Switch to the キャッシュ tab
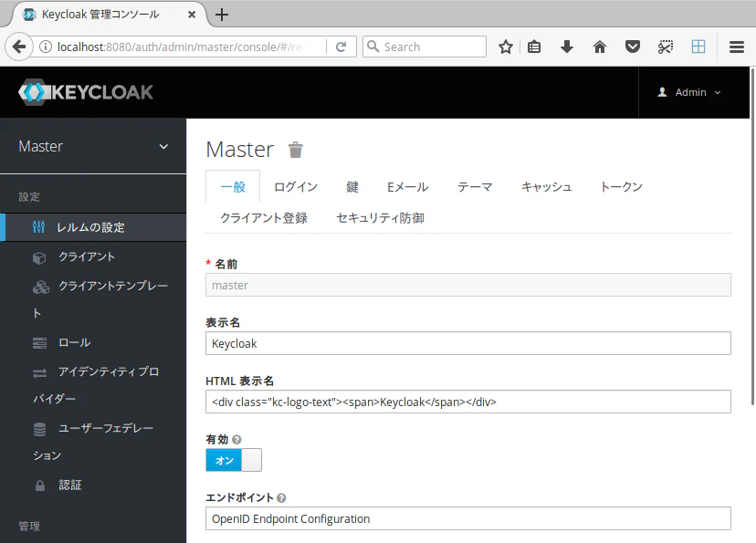756x543 pixels. pos(547,186)
